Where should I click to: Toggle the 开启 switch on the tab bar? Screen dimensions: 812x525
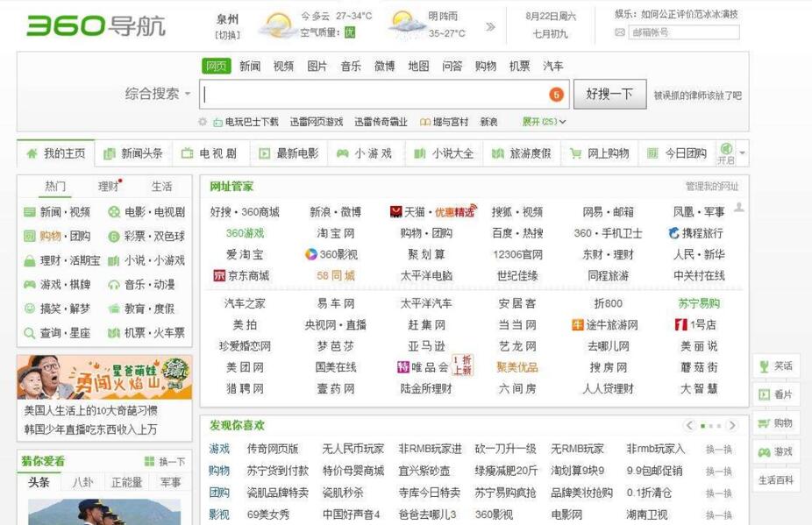point(726,153)
